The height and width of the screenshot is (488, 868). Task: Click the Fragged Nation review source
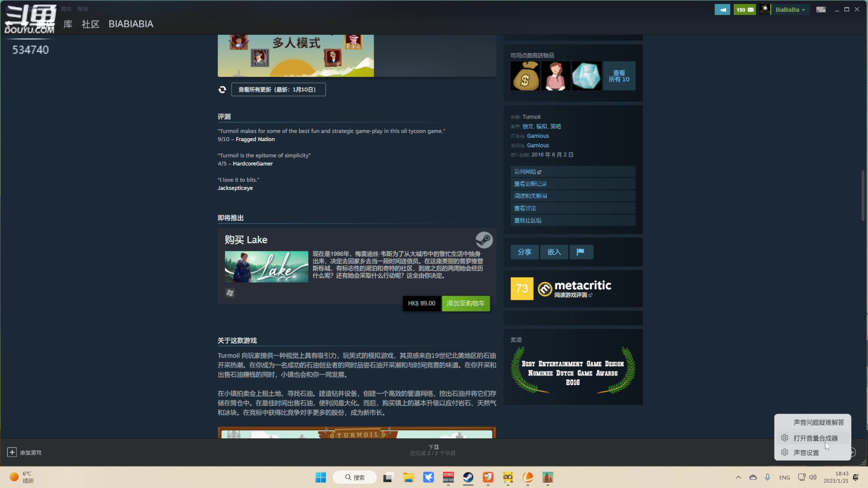pyautogui.click(x=255, y=139)
